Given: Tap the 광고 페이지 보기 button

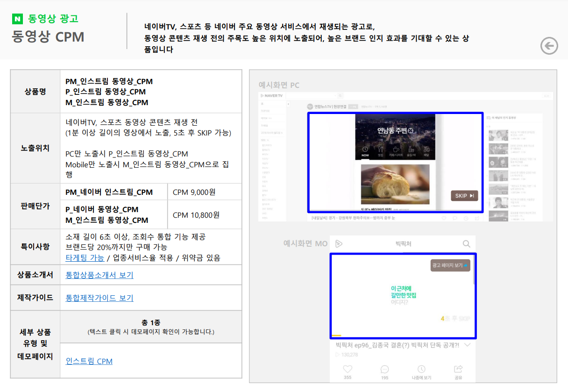Looking at the screenshot, I should pyautogui.click(x=450, y=265).
